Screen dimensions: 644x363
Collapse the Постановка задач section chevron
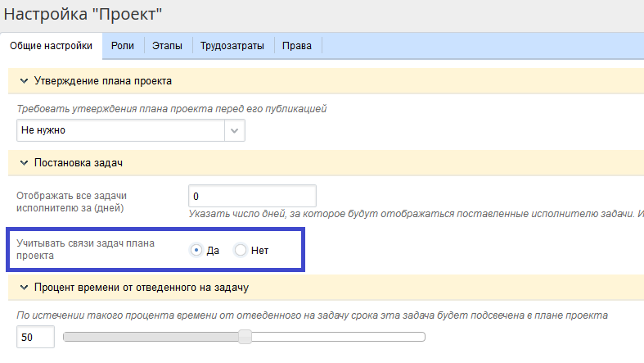click(22, 163)
